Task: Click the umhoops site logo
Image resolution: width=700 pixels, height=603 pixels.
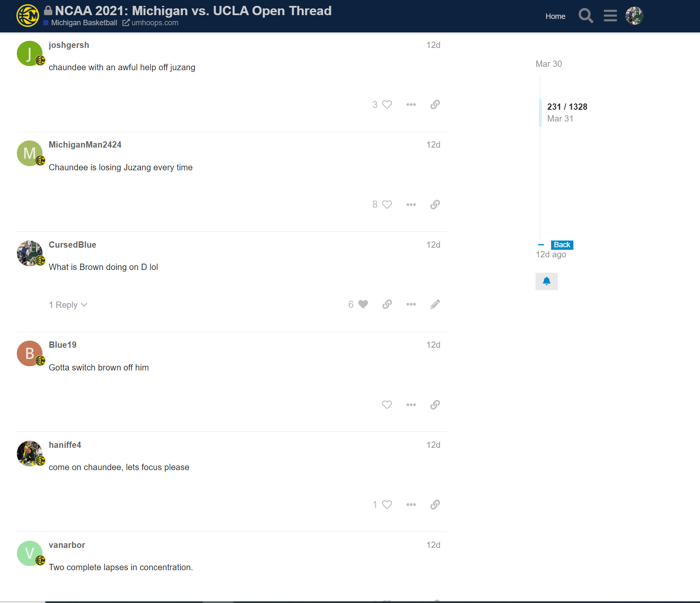Action: 28,16
